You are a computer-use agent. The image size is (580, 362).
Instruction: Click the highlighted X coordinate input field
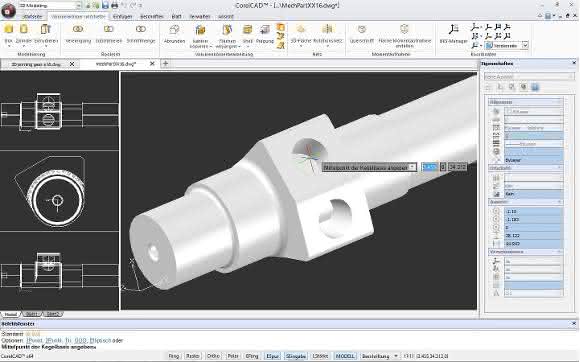click(429, 167)
